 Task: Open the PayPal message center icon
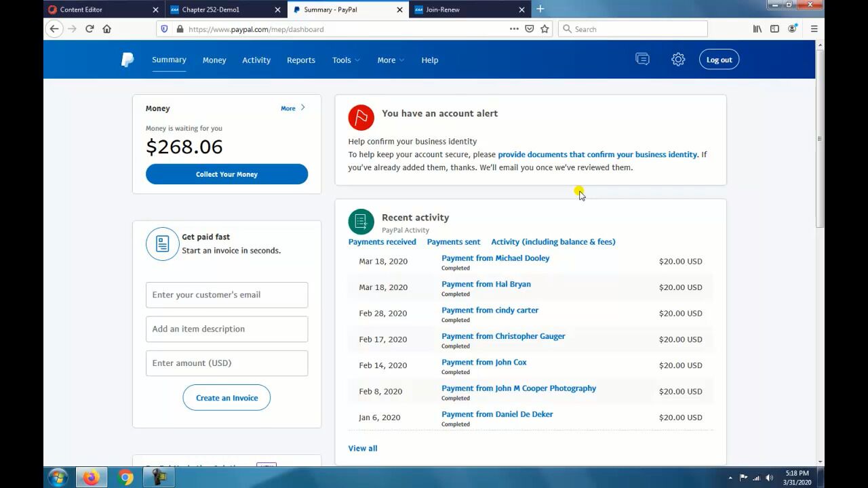coord(642,60)
